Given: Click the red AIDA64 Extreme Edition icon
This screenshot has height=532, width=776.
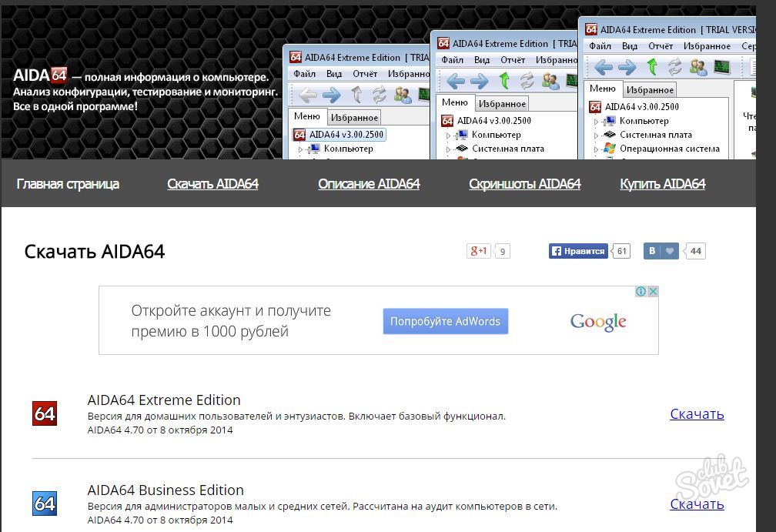Looking at the screenshot, I should (45, 413).
